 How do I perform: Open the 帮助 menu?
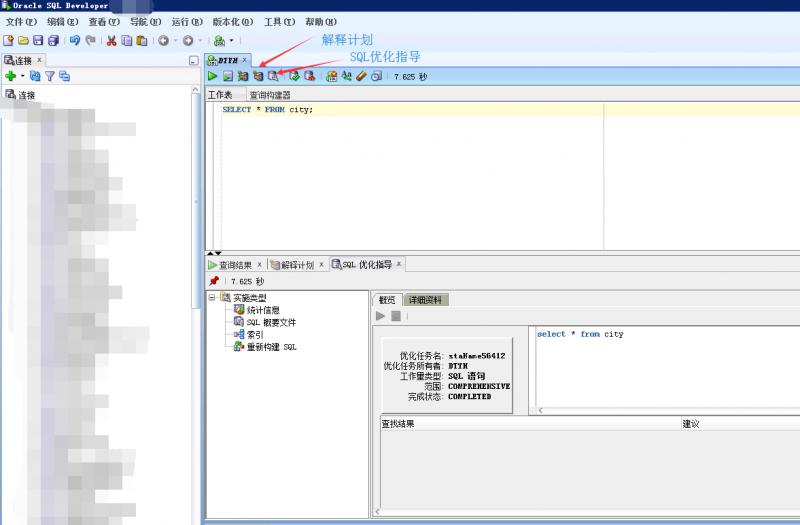321,22
